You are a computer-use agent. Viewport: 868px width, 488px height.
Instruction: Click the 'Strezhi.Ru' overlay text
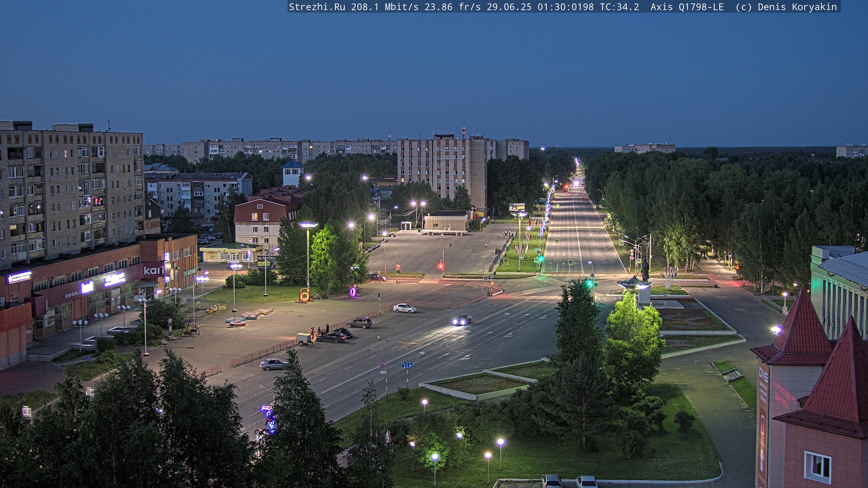coord(317,7)
